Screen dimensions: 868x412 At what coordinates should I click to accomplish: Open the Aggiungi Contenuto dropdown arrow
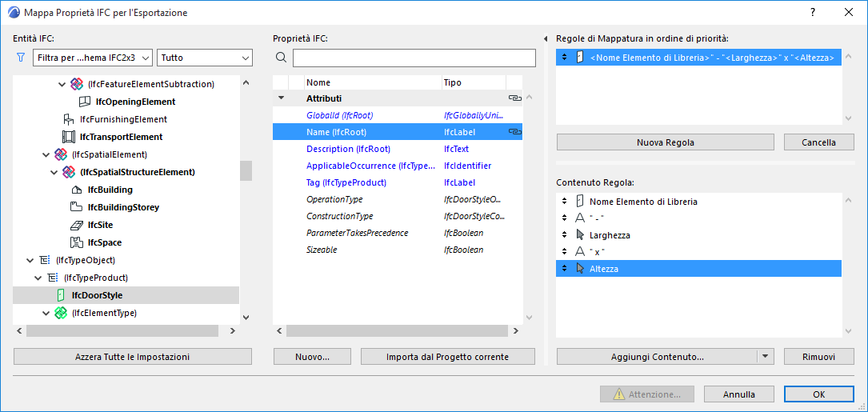point(766,357)
